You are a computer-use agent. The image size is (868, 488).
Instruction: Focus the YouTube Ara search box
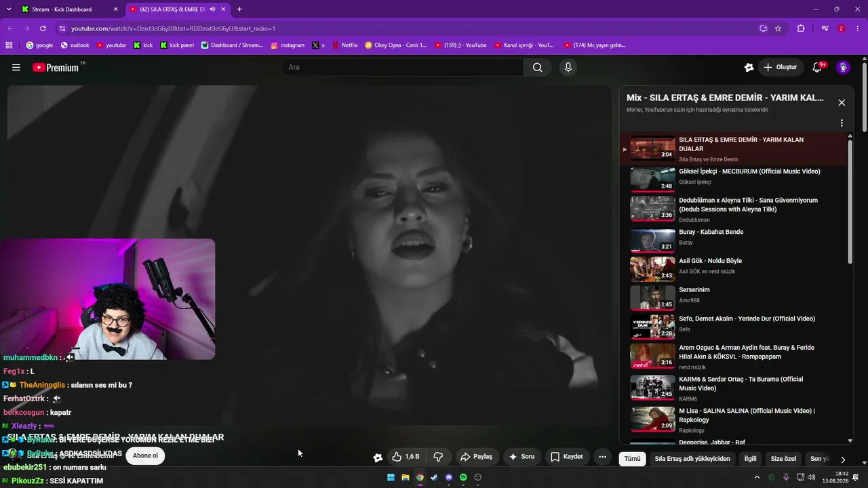(402, 67)
